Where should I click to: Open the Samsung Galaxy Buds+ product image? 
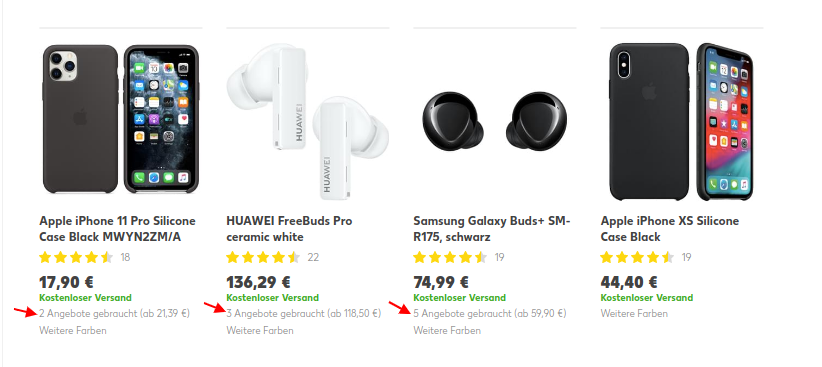[495, 120]
